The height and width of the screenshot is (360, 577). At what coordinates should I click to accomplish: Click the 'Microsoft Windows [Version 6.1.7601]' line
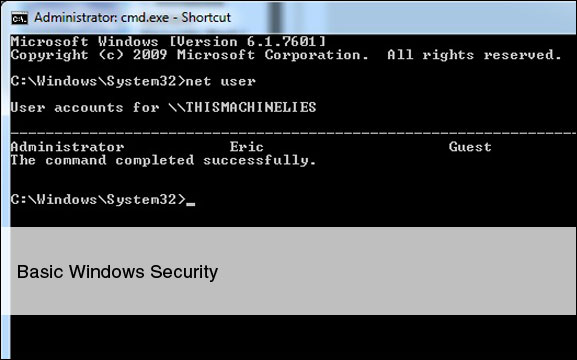(x=168, y=41)
